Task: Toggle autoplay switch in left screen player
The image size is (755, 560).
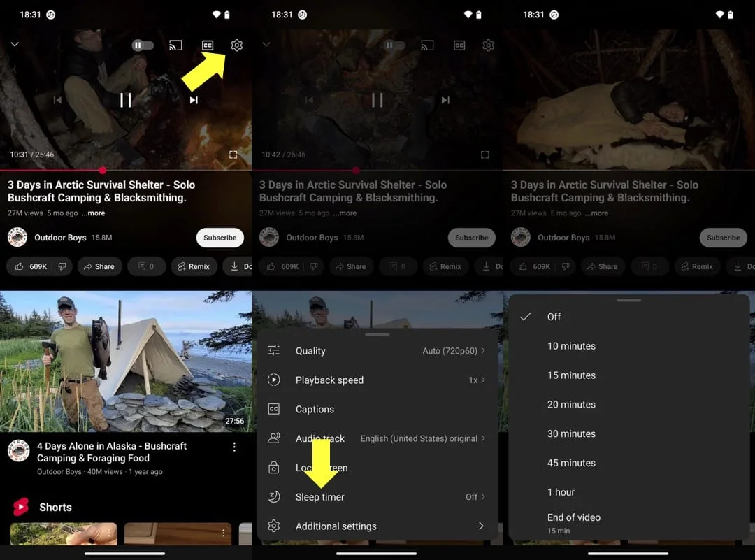Action: 143,45
